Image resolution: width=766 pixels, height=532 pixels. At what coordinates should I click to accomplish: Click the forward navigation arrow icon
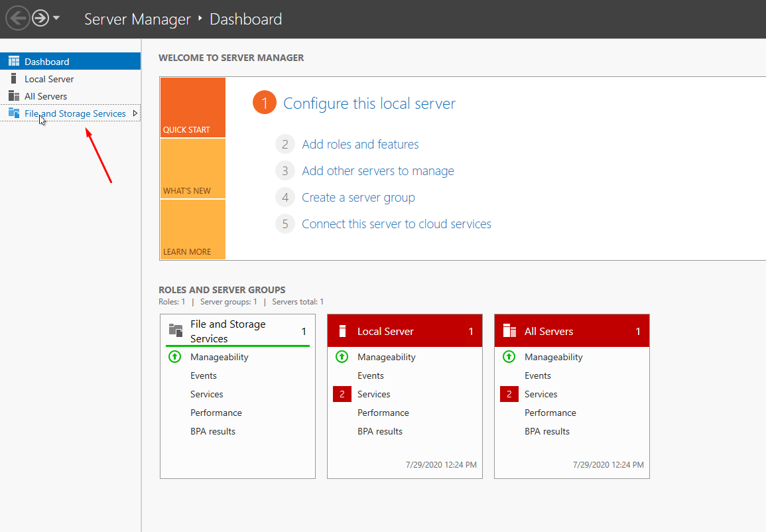pyautogui.click(x=40, y=19)
